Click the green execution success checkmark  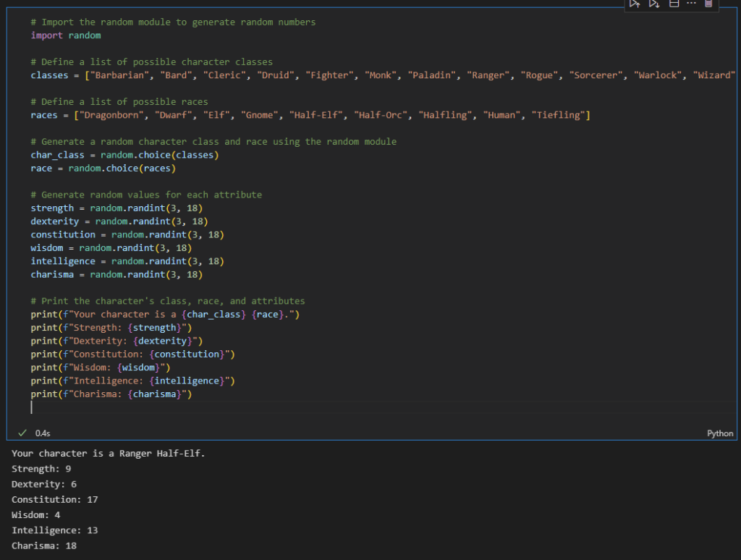point(22,433)
